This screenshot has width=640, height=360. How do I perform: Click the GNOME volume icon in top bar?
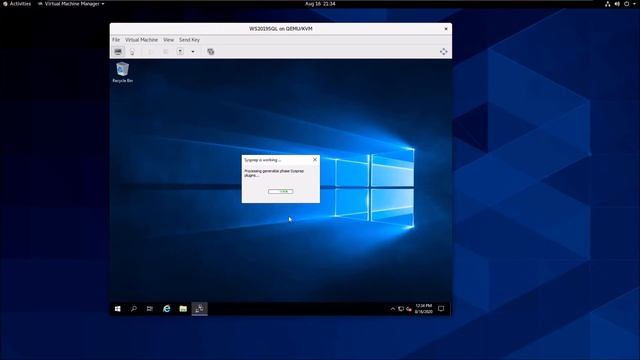617,4
